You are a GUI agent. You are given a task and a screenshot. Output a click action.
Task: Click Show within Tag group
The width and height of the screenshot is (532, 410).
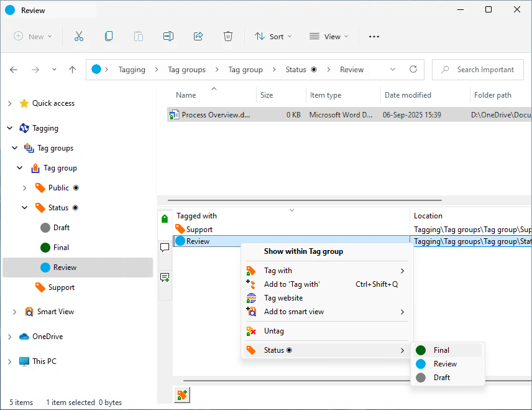303,251
